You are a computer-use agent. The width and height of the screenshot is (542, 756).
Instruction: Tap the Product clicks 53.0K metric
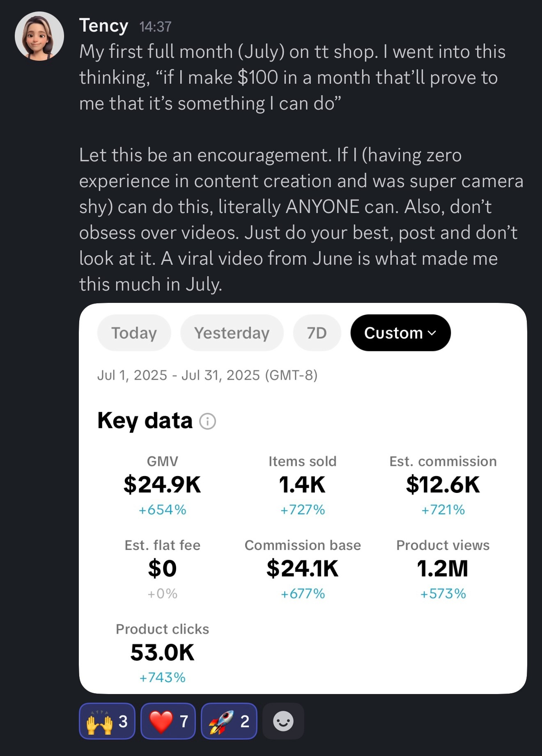click(x=163, y=653)
